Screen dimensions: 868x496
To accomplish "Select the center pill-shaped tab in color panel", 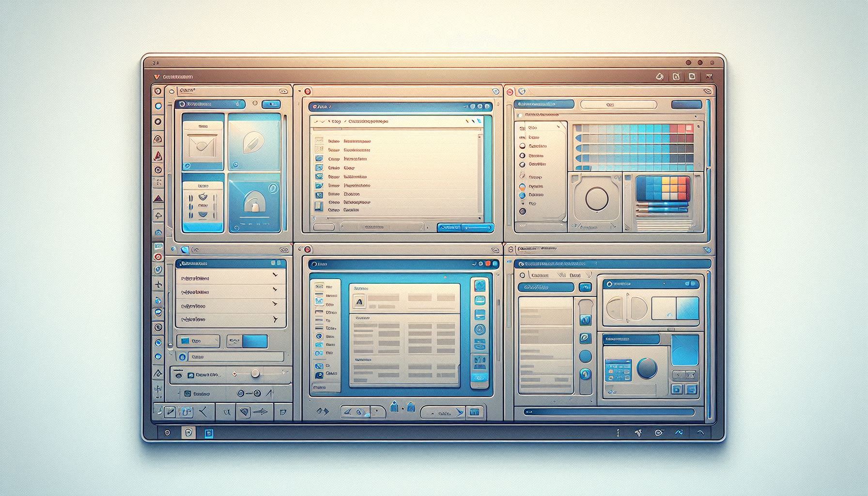I will coord(618,105).
